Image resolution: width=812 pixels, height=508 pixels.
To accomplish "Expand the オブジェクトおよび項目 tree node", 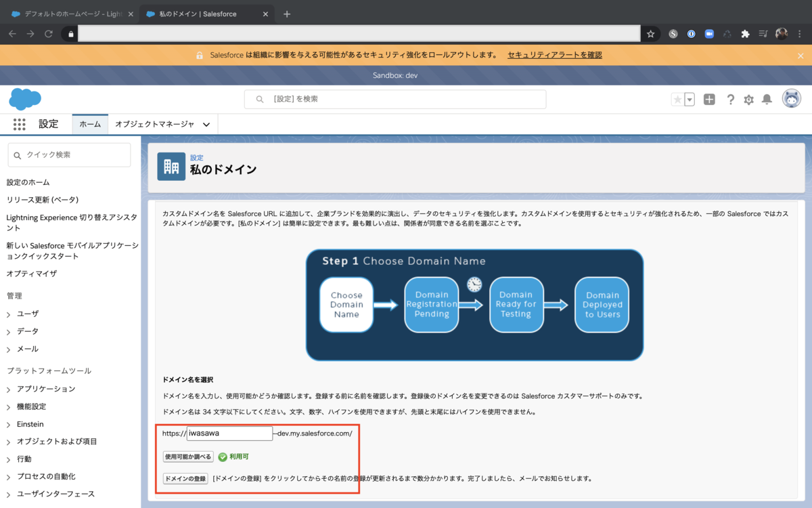I will point(9,442).
